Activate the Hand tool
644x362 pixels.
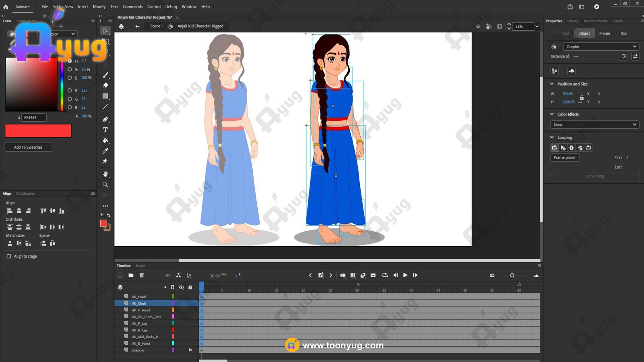coord(105,174)
